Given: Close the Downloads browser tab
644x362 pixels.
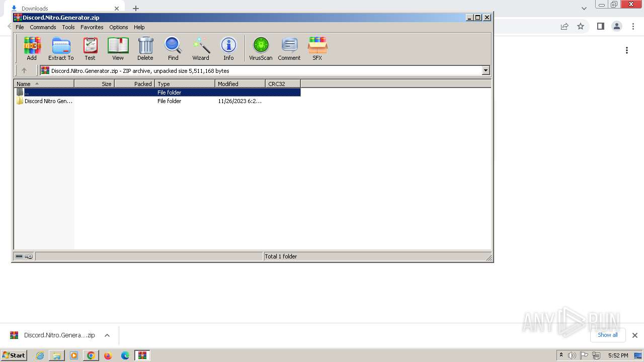Looking at the screenshot, I should pos(117,9).
